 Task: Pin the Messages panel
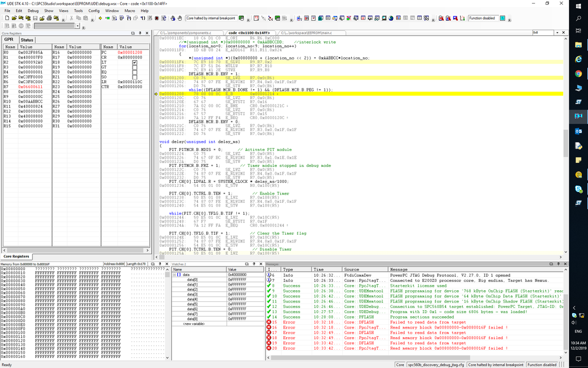[x=558, y=264]
